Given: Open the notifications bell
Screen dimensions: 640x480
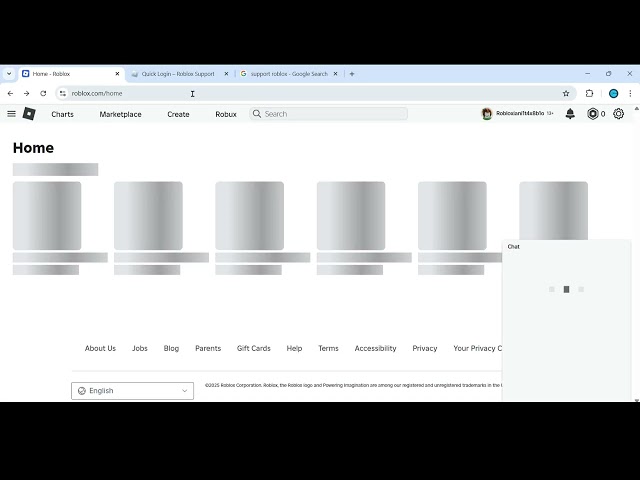Looking at the screenshot, I should [570, 114].
